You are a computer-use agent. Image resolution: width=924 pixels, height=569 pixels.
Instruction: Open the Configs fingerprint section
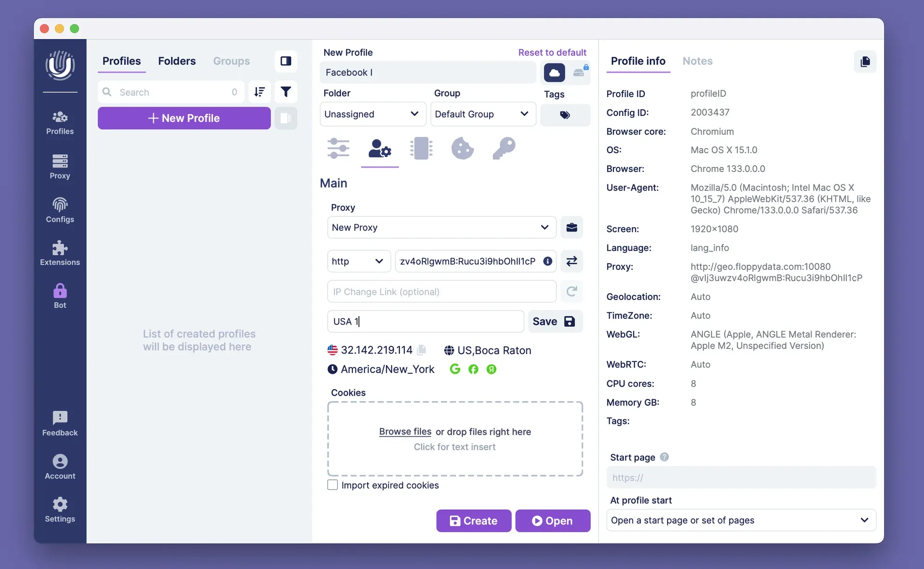pyautogui.click(x=60, y=210)
